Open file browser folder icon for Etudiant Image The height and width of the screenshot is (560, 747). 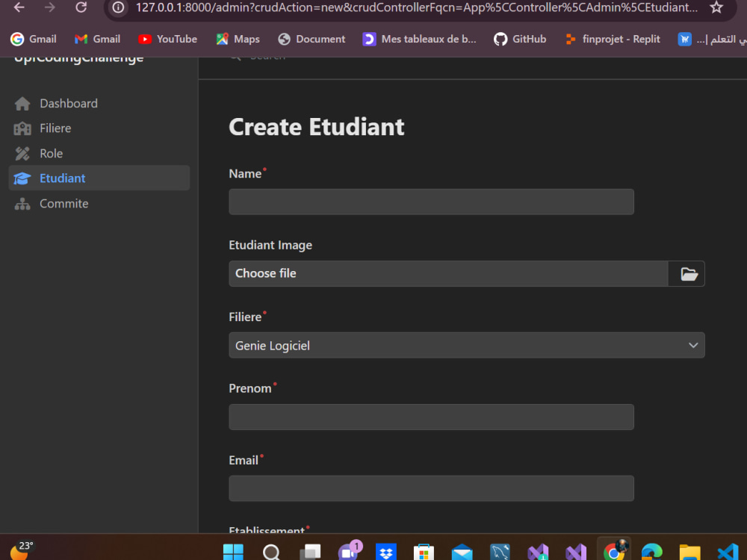pos(689,274)
